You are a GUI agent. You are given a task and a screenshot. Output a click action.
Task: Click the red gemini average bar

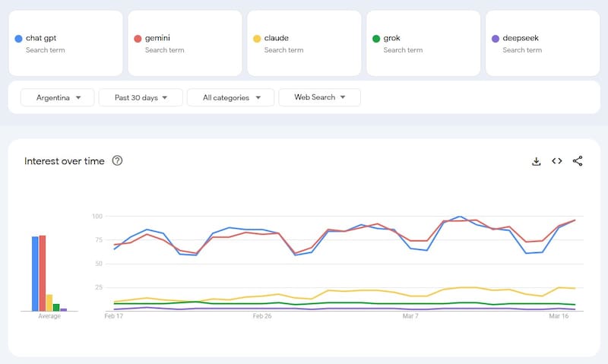pos(42,274)
